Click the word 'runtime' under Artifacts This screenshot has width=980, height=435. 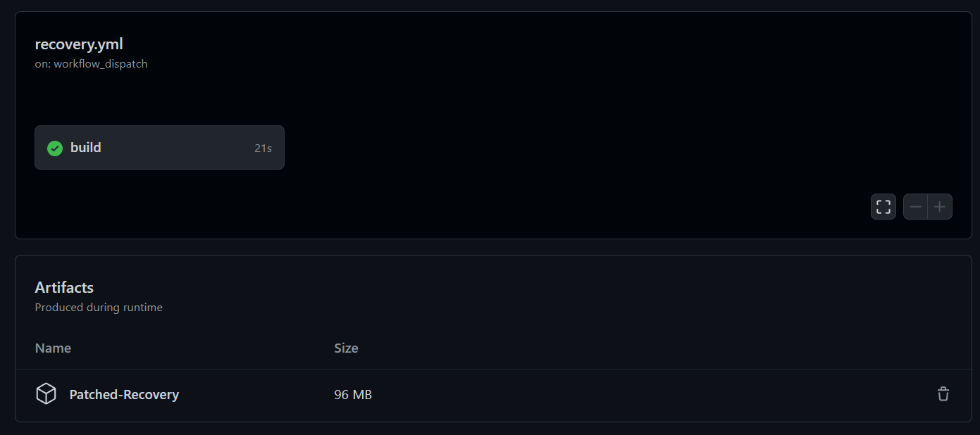tap(143, 308)
